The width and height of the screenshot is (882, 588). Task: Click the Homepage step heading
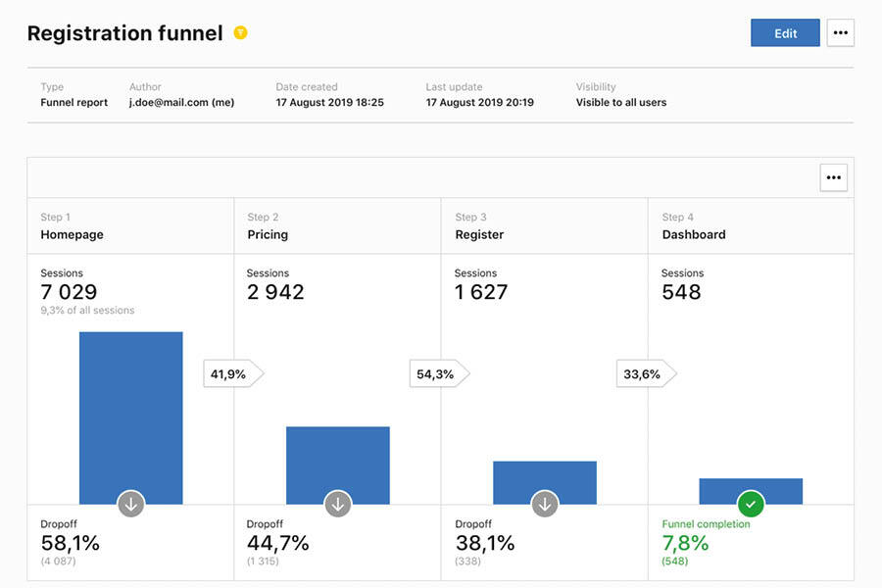pyautogui.click(x=72, y=234)
